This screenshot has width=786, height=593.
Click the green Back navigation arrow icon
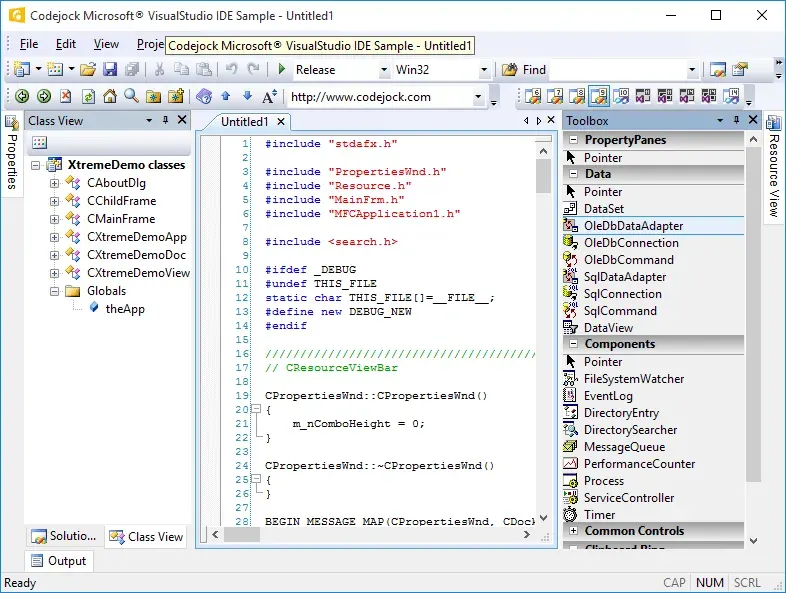[x=22, y=96]
